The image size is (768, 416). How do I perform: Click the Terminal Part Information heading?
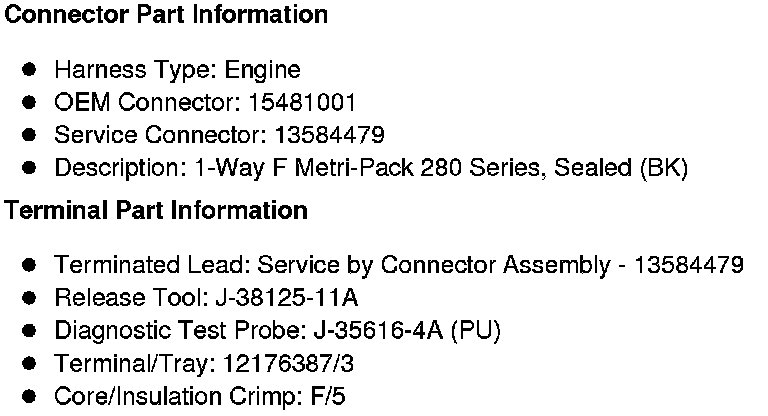tap(156, 210)
